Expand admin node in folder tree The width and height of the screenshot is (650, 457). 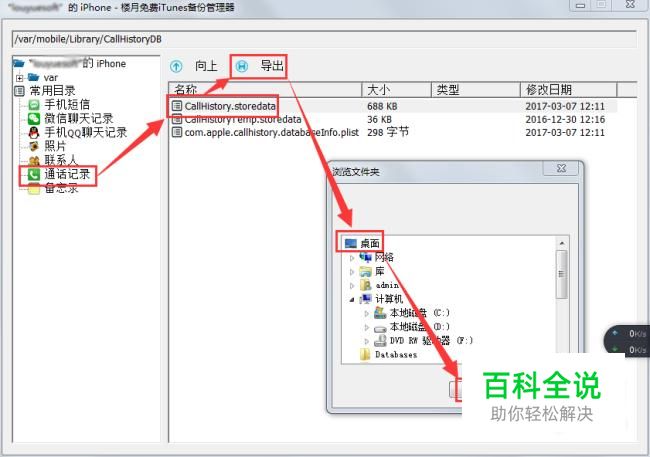pos(352,286)
